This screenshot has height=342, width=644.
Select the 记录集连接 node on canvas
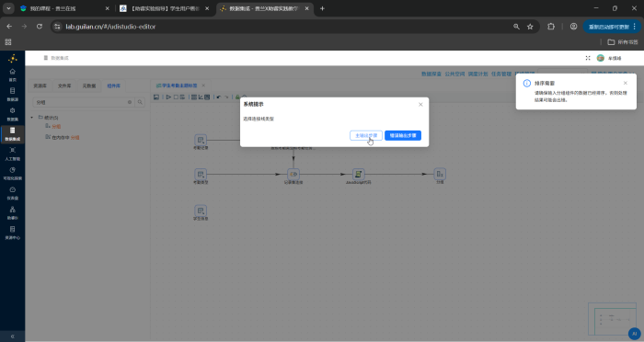(x=293, y=174)
